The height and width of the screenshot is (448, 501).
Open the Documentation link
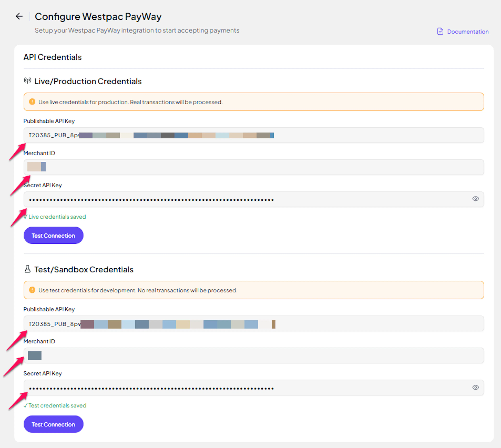463,31
